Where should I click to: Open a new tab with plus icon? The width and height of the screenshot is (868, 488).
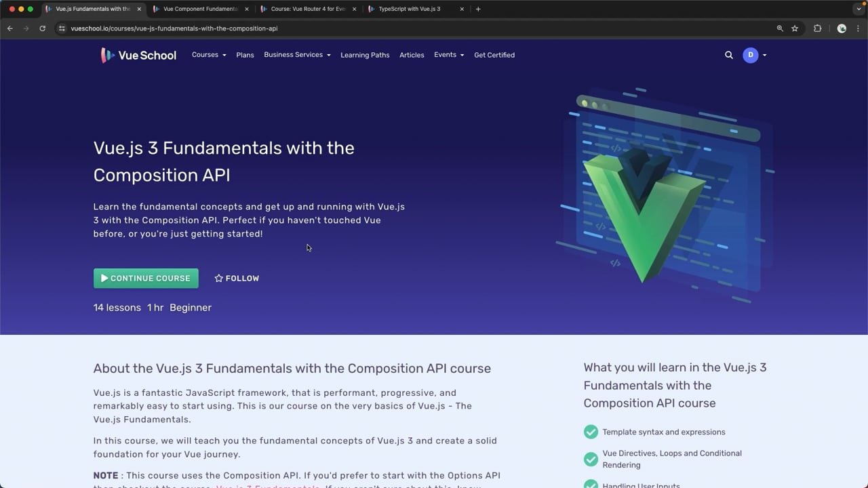coord(478,9)
